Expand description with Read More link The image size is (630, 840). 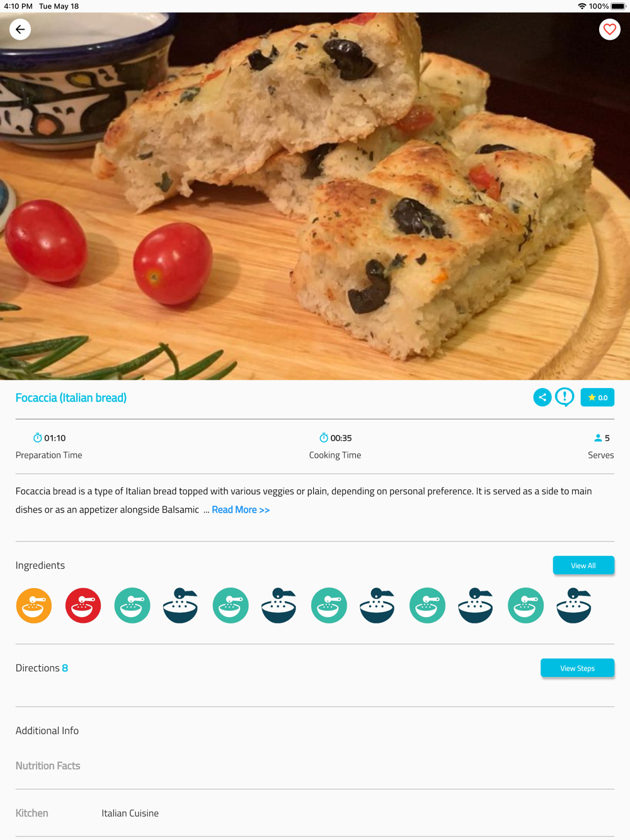pyautogui.click(x=241, y=509)
